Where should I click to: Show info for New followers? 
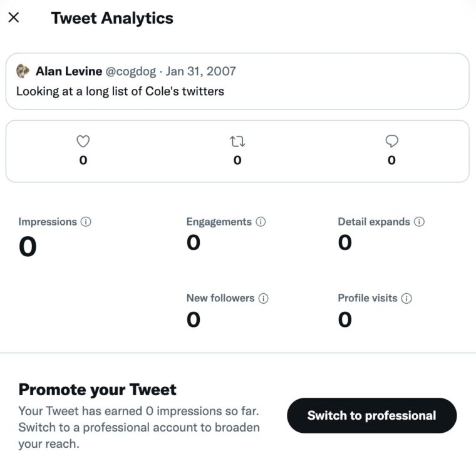(264, 298)
